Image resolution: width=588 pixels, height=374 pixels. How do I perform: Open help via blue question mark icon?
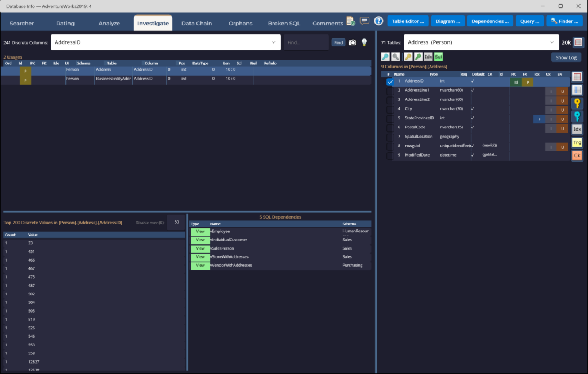tap(378, 21)
